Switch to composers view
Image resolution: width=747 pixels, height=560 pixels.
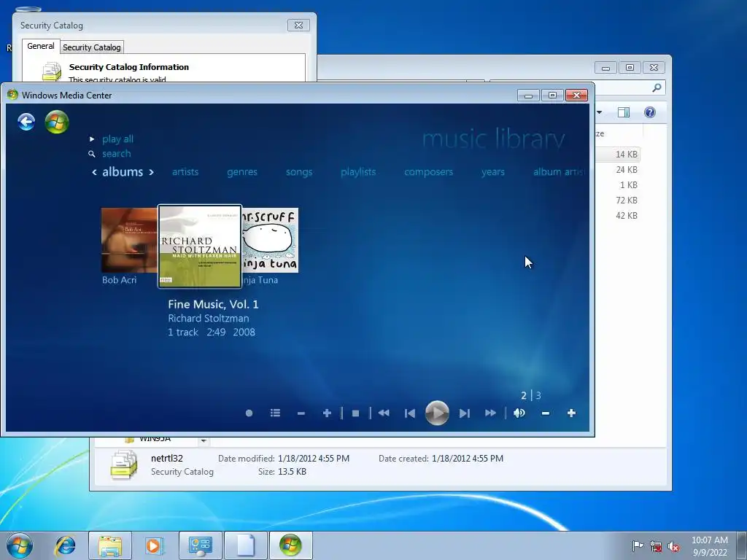tap(428, 172)
